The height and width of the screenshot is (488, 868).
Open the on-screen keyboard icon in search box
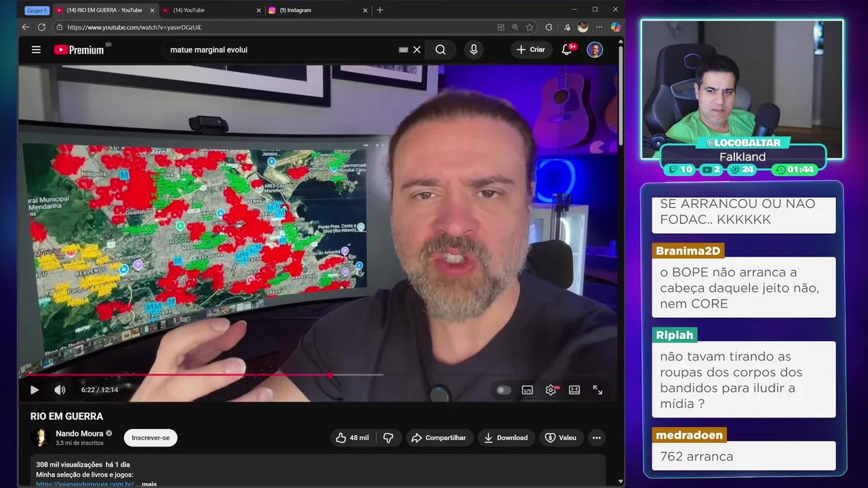(403, 49)
